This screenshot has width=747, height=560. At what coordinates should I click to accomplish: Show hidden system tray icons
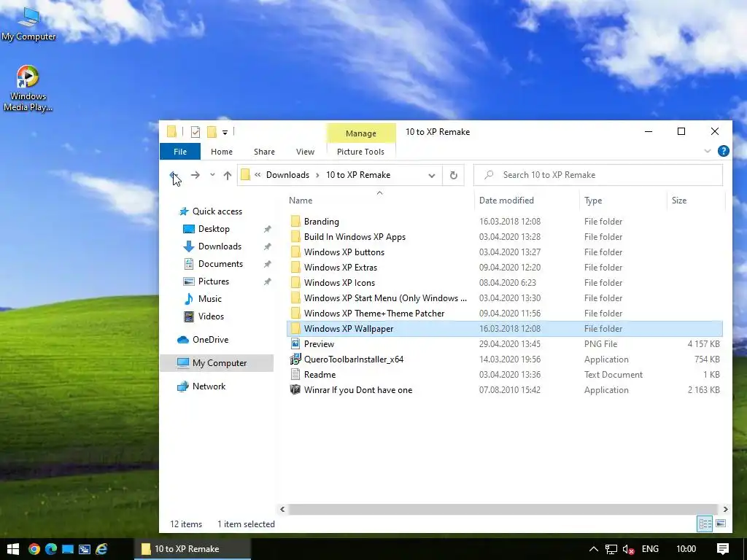click(x=594, y=549)
